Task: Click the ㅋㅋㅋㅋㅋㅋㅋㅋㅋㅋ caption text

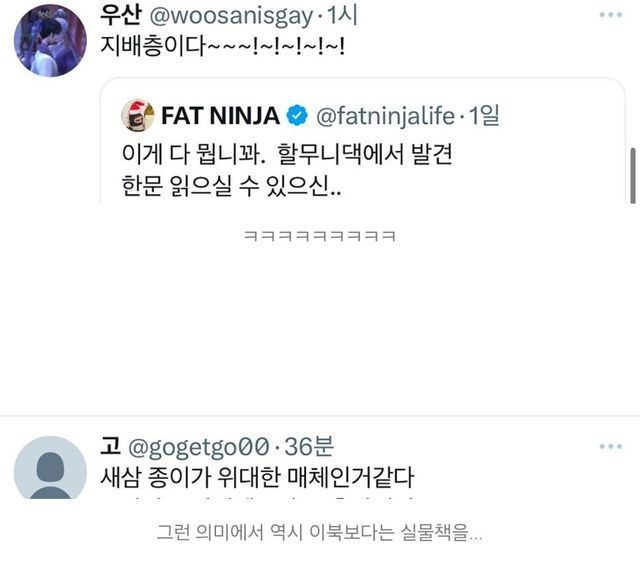Action: point(320,237)
